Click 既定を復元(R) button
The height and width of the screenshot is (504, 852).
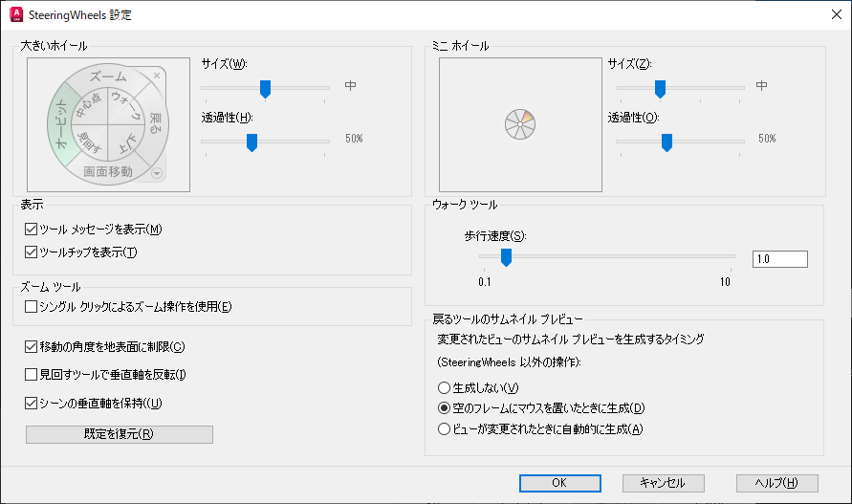[x=119, y=434]
